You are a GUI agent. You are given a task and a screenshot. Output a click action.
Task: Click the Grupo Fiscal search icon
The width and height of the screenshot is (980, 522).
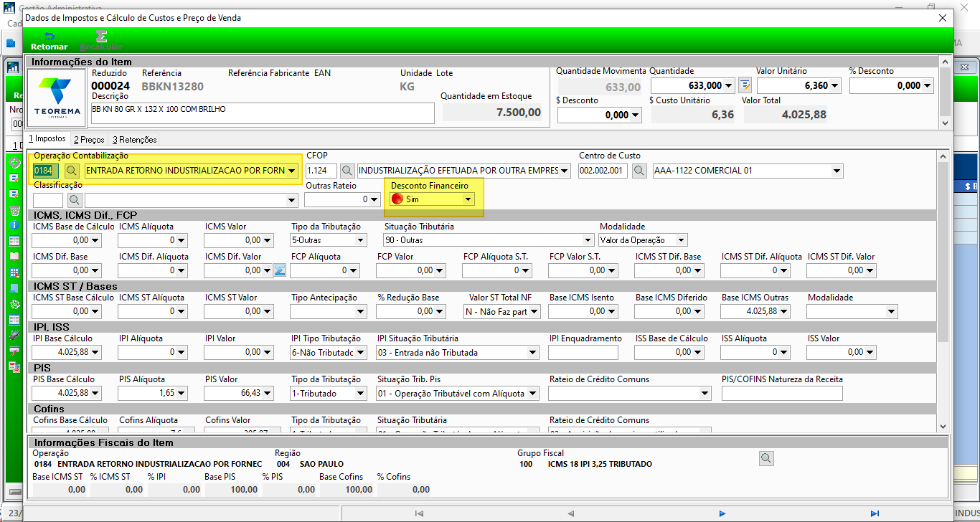766,457
